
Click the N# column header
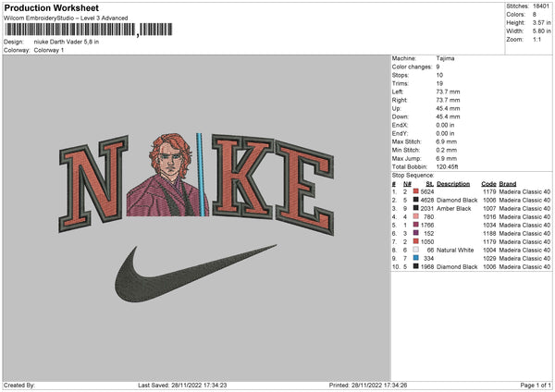tap(407, 184)
